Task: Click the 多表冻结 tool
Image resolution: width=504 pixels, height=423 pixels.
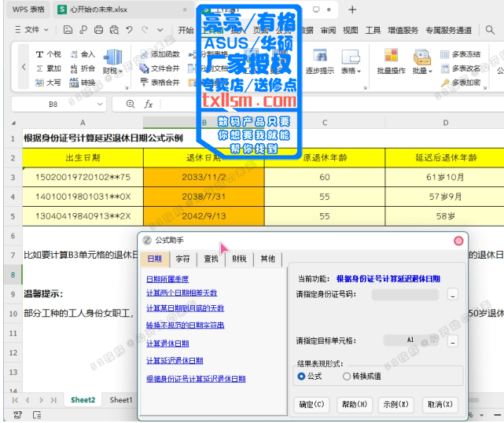Action: (460, 54)
